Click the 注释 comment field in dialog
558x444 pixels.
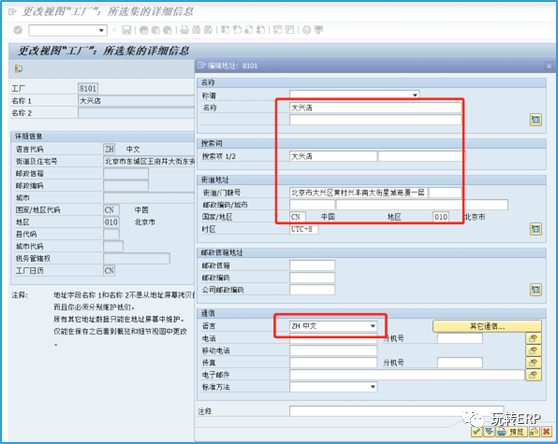(396, 411)
